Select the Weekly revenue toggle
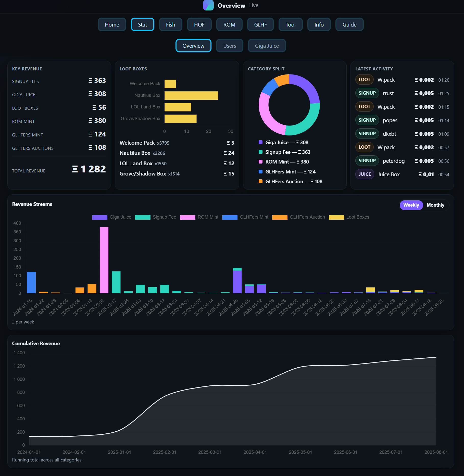This screenshot has width=464, height=476. click(x=411, y=205)
